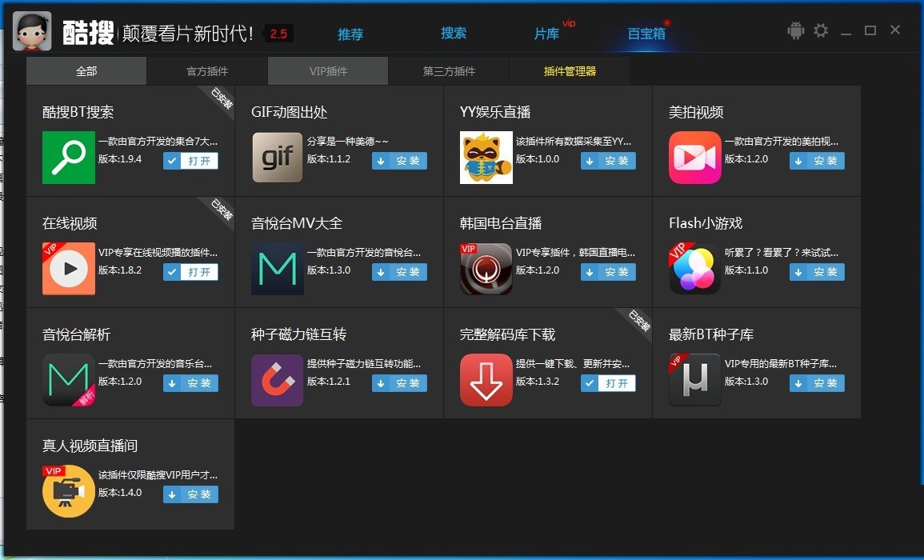Viewport: 924px width, 560px height.
Task: Open the Android mobile icon in the titlebar
Action: click(795, 29)
